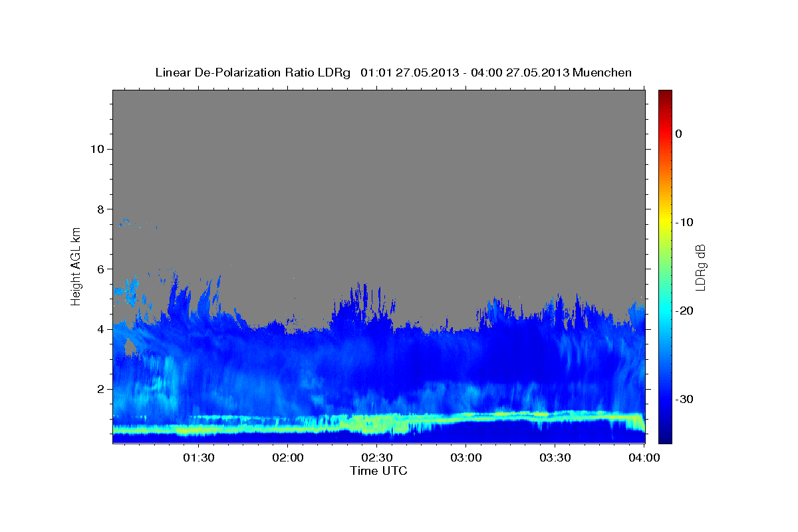
Task: Click the 'Time UTC' axis label
Action: (x=378, y=471)
